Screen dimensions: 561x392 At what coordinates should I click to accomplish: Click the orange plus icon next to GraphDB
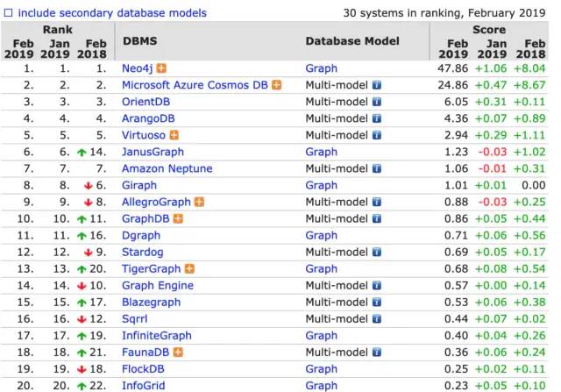point(176,218)
